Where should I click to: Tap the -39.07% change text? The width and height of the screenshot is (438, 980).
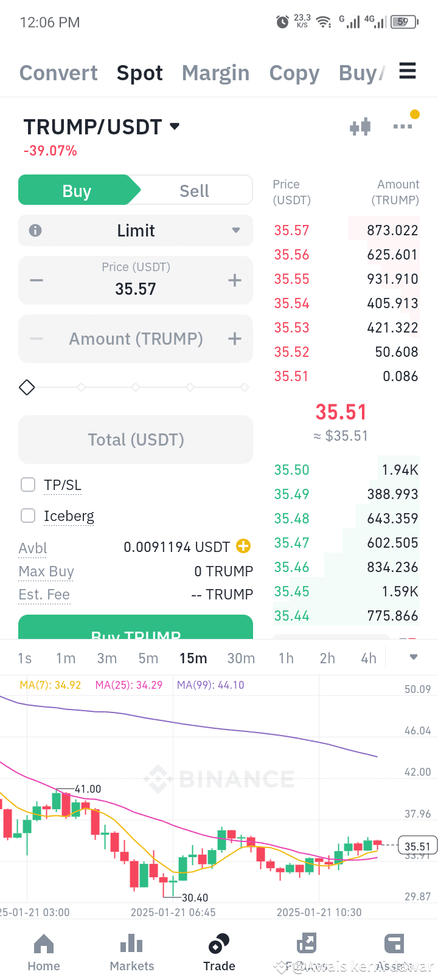[x=50, y=151]
